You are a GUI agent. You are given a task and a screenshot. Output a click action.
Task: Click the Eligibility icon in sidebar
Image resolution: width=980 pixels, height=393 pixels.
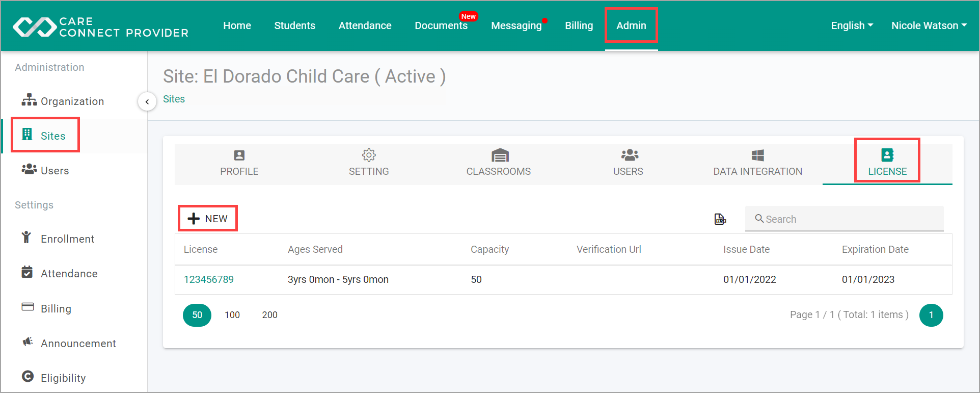click(28, 377)
